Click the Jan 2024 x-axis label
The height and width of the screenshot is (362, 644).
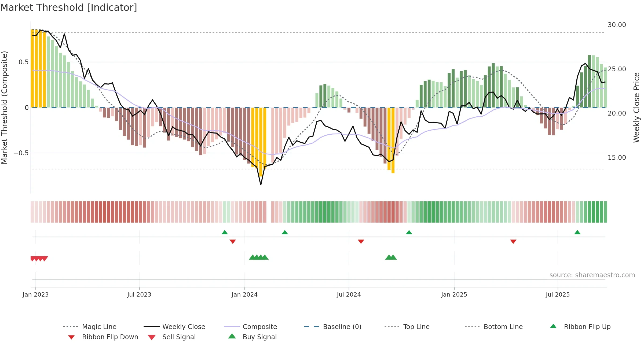245,295
